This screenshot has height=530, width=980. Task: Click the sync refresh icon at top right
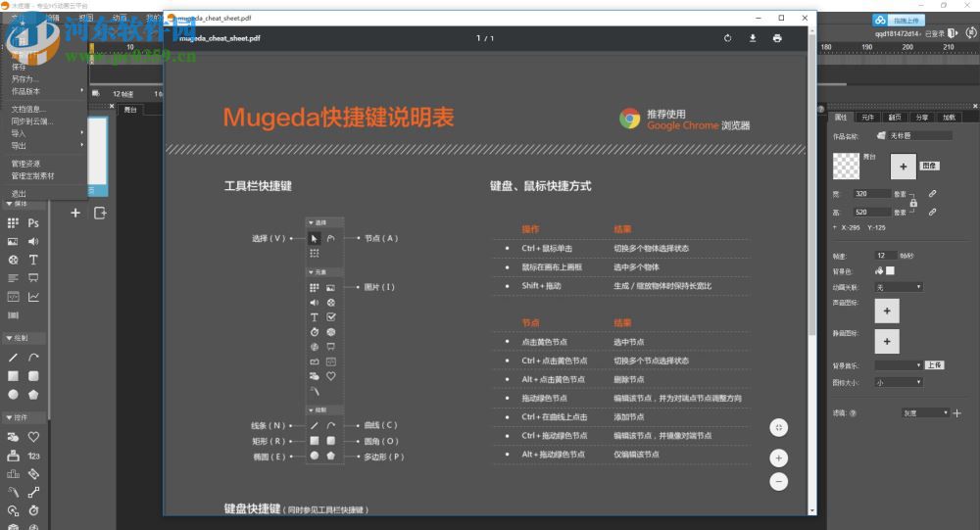(x=971, y=33)
